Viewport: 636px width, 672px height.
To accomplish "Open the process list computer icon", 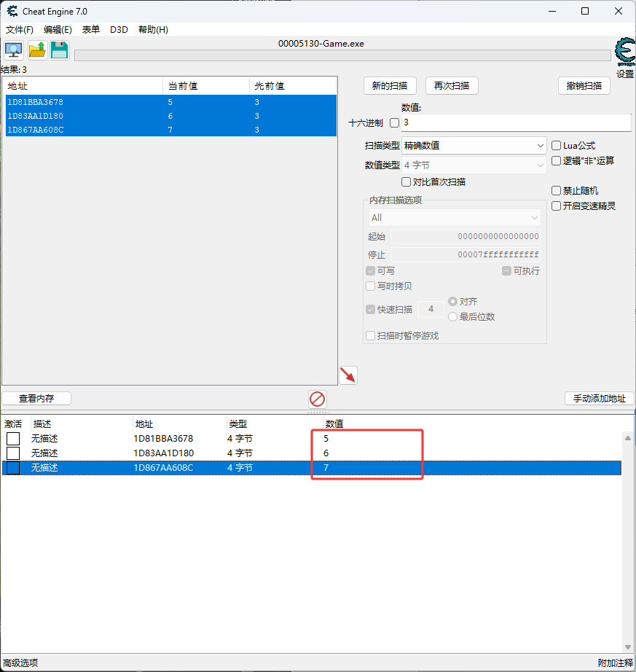I will pos(14,50).
